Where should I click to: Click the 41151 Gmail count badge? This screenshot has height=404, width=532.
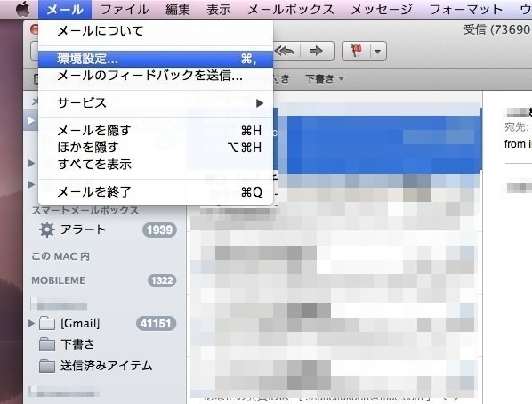pos(156,323)
